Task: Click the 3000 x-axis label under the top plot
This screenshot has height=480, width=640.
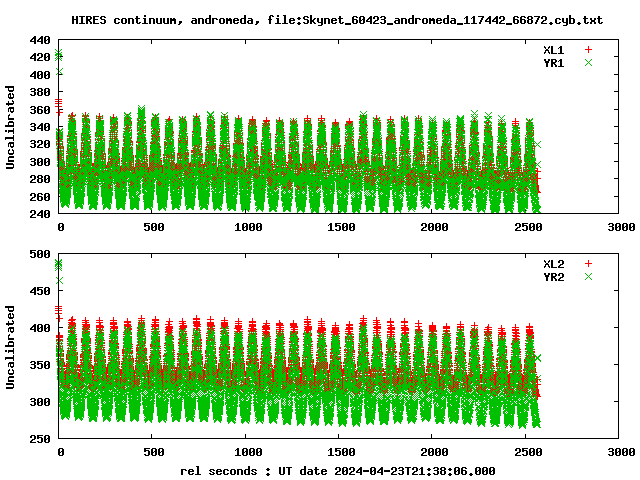Action: point(621,227)
